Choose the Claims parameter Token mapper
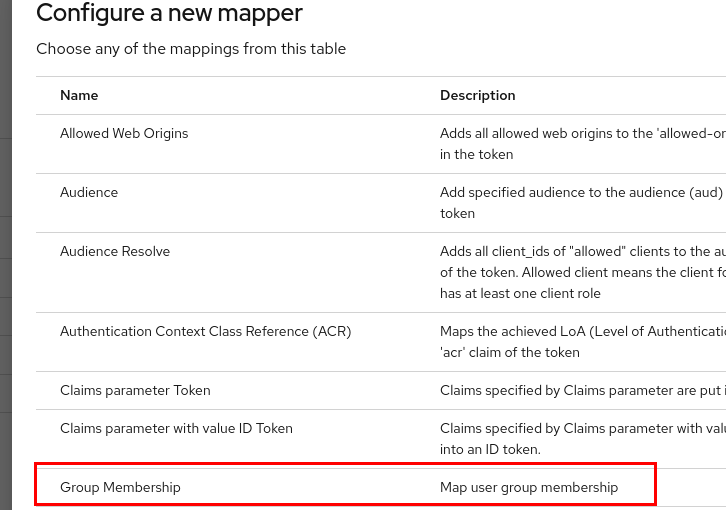The height and width of the screenshot is (510, 726). point(135,390)
